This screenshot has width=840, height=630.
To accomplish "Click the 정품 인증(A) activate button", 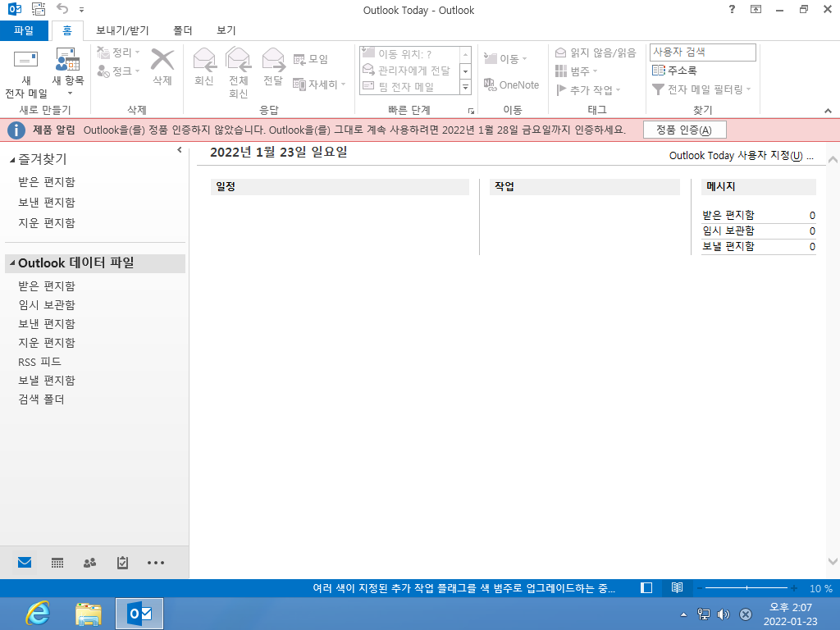I will point(684,130).
